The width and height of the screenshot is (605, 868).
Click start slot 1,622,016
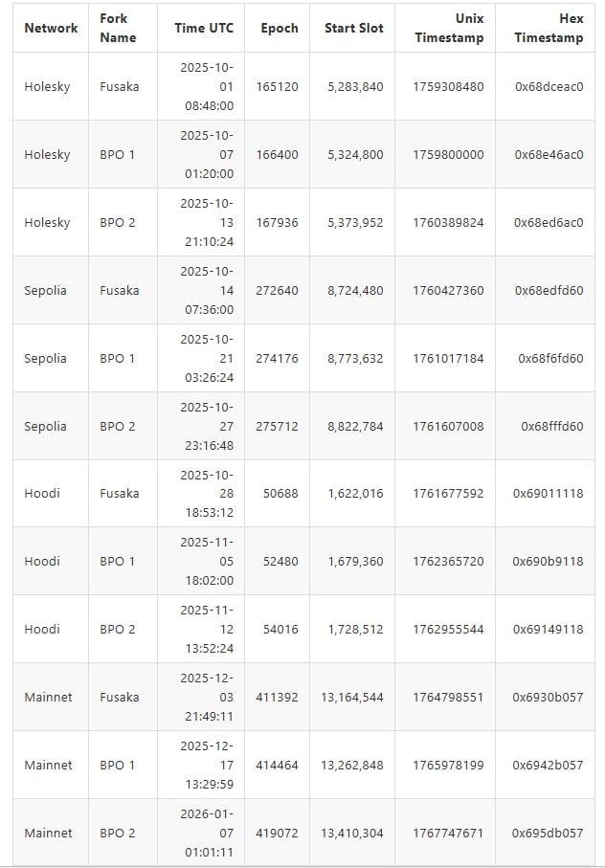tap(354, 493)
